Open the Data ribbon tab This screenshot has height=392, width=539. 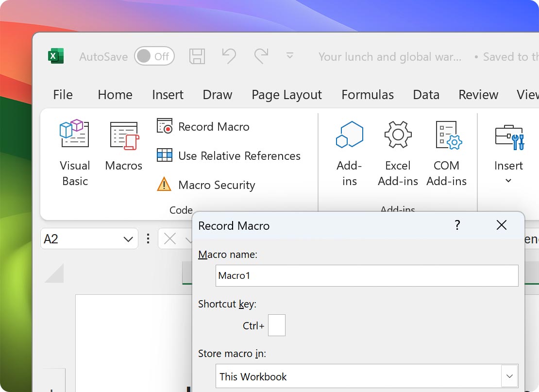pos(426,95)
